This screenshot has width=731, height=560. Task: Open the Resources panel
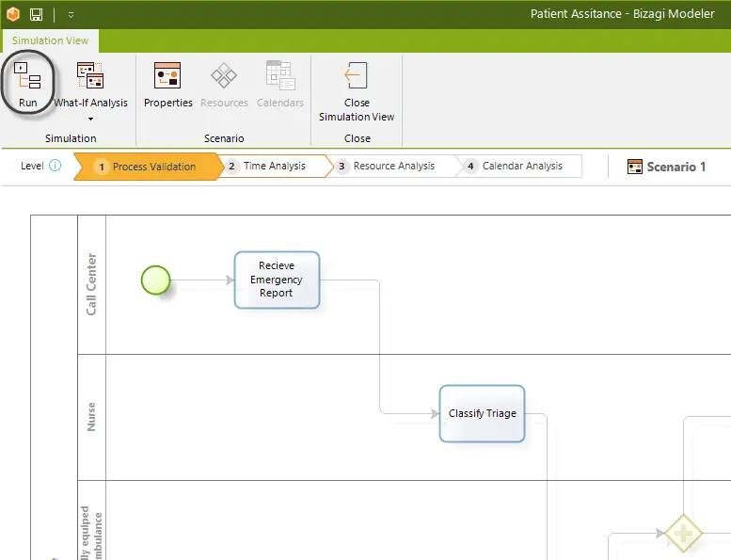(x=224, y=84)
